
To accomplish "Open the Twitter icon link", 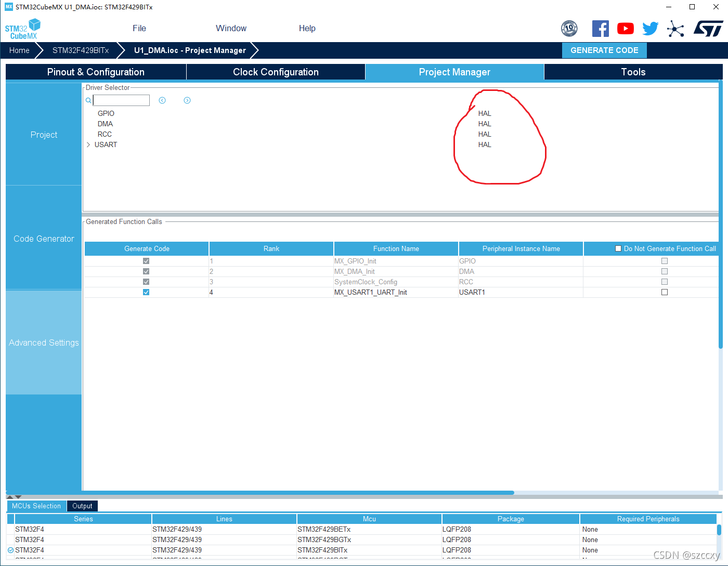I will (651, 29).
